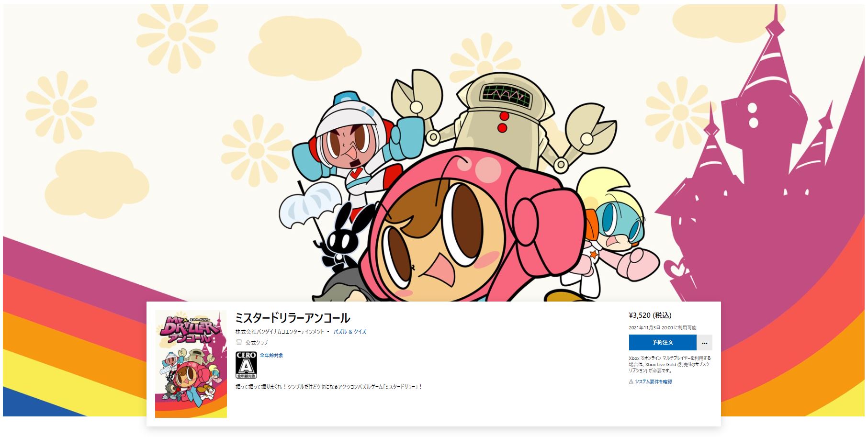Click the 2021年11月3日 availability date text
Screen dimensions: 868x437
pyautogui.click(x=663, y=328)
